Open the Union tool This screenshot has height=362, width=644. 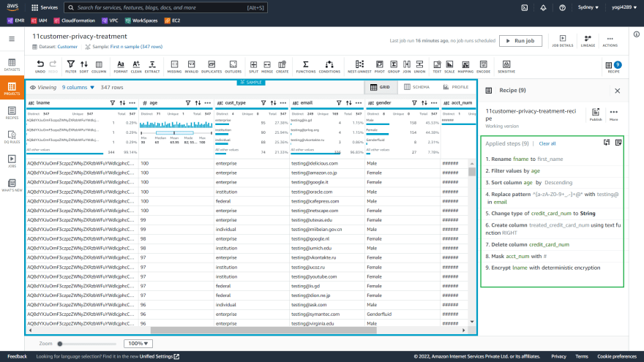419,67
